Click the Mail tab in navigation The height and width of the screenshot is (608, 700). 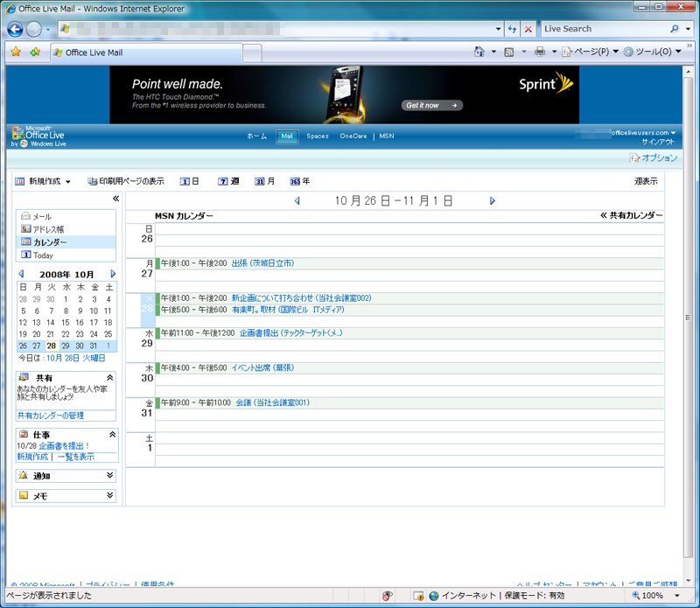coord(287,136)
